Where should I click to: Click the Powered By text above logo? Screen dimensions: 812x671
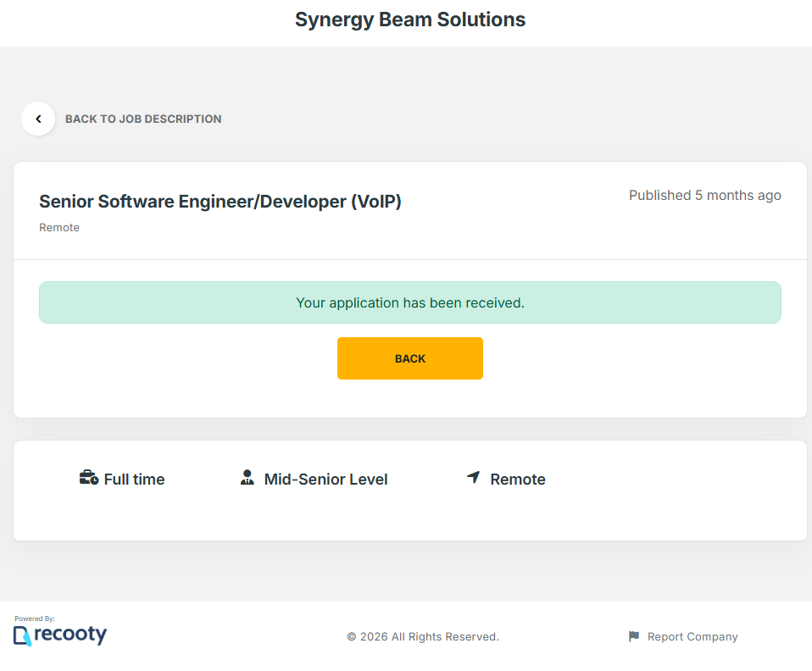pos(35,618)
